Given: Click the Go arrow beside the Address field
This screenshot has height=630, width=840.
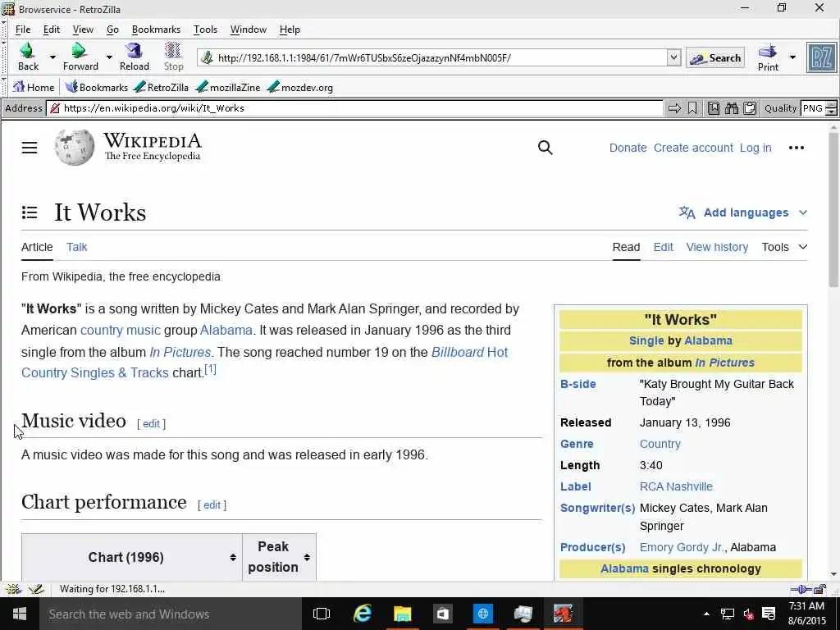Looking at the screenshot, I should tap(674, 108).
